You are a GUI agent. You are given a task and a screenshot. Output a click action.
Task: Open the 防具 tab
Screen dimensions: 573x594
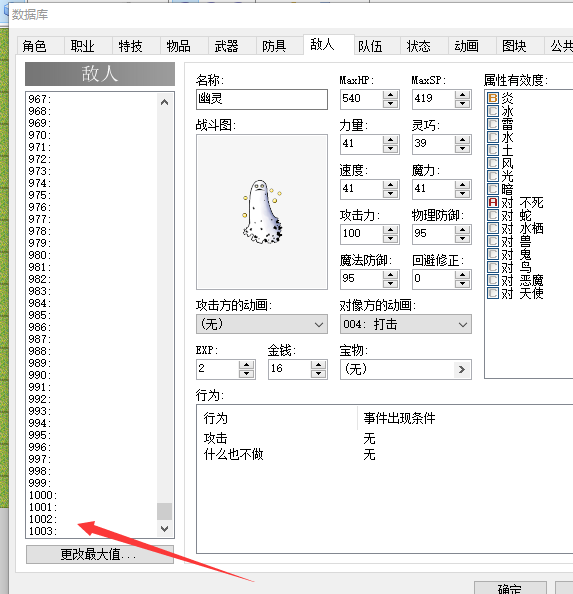tap(280, 46)
